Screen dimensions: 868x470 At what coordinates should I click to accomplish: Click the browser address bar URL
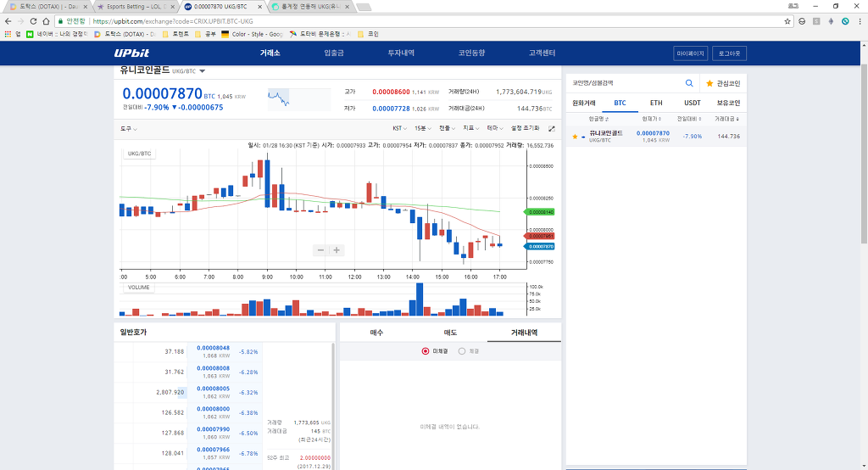[x=173, y=21]
